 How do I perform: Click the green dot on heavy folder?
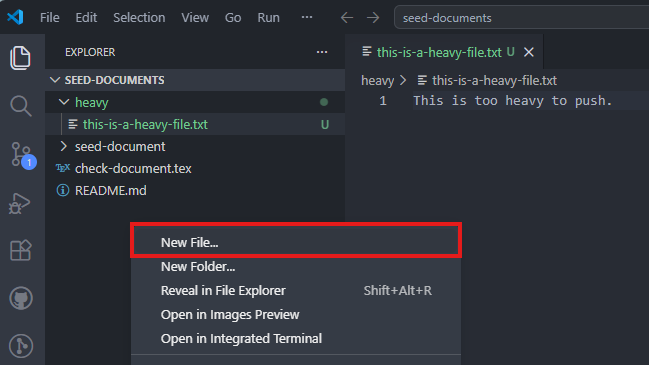pyautogui.click(x=324, y=102)
